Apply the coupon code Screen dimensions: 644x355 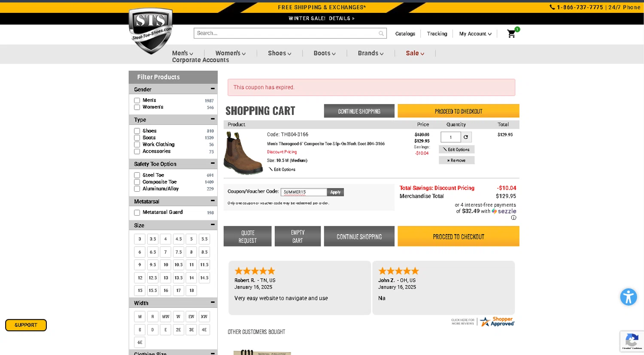(335, 192)
